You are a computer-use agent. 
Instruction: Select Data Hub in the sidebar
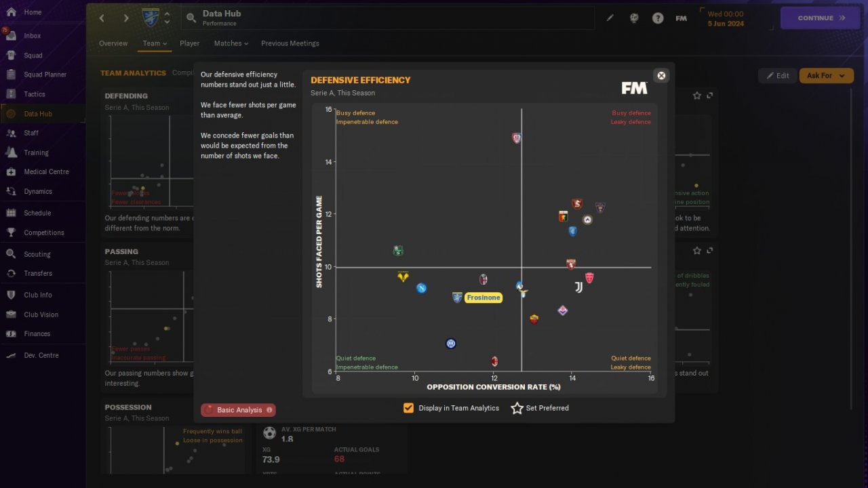[x=43, y=114]
